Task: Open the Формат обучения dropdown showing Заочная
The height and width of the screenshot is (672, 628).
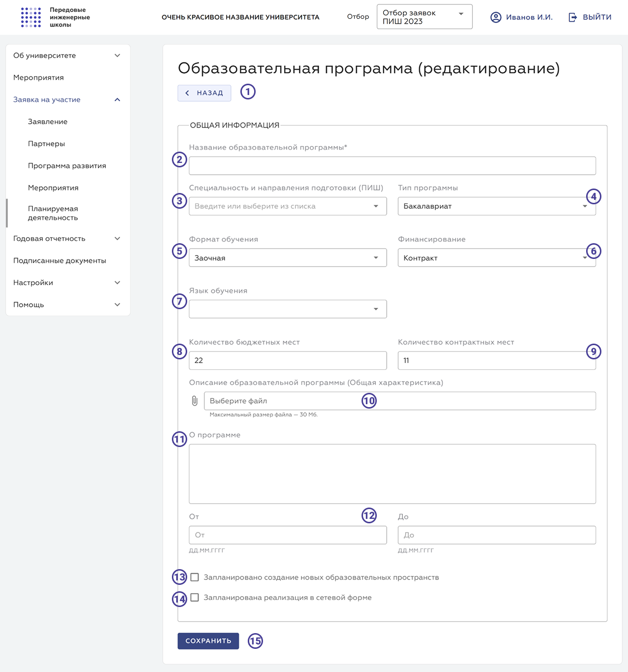Action: click(288, 258)
